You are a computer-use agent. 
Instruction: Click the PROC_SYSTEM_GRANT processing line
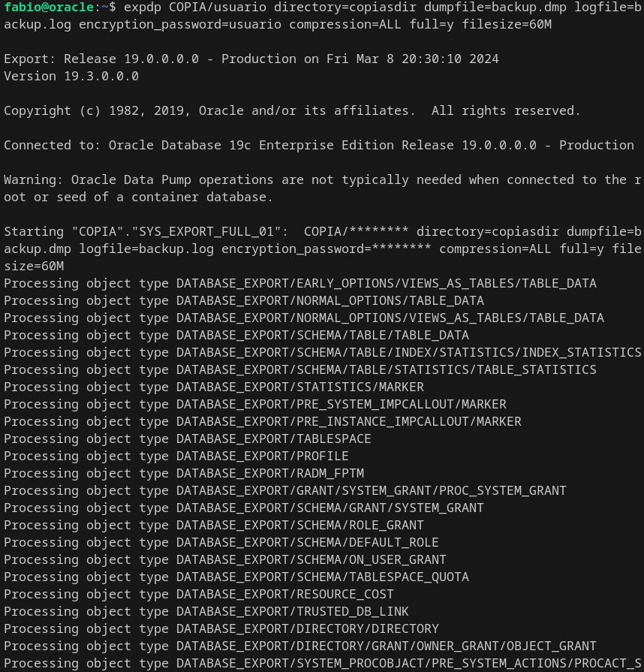point(284,490)
